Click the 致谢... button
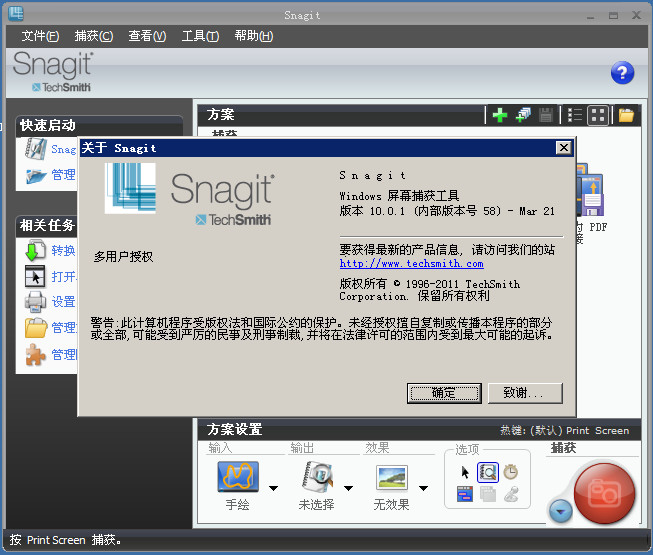The width and height of the screenshot is (653, 555). (x=525, y=393)
